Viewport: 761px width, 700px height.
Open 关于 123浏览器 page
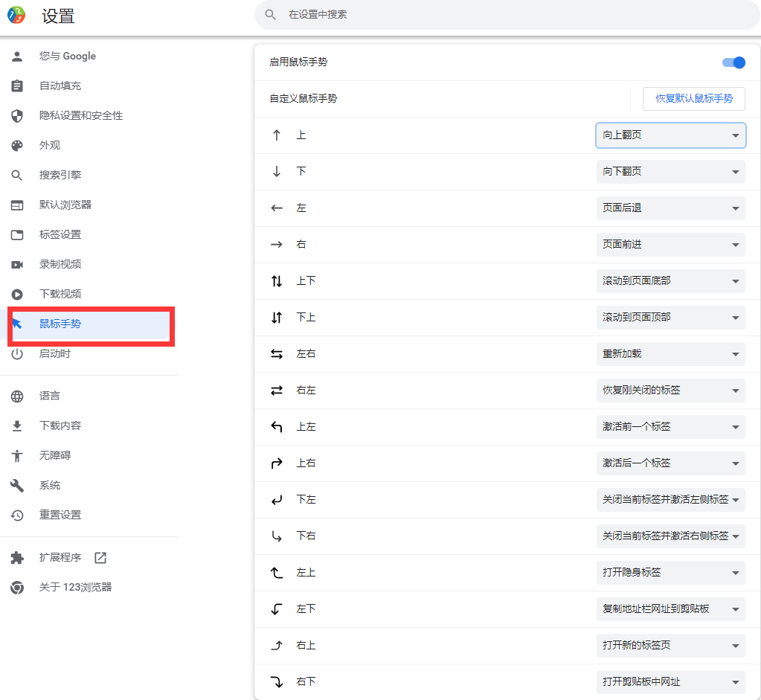pos(75,588)
